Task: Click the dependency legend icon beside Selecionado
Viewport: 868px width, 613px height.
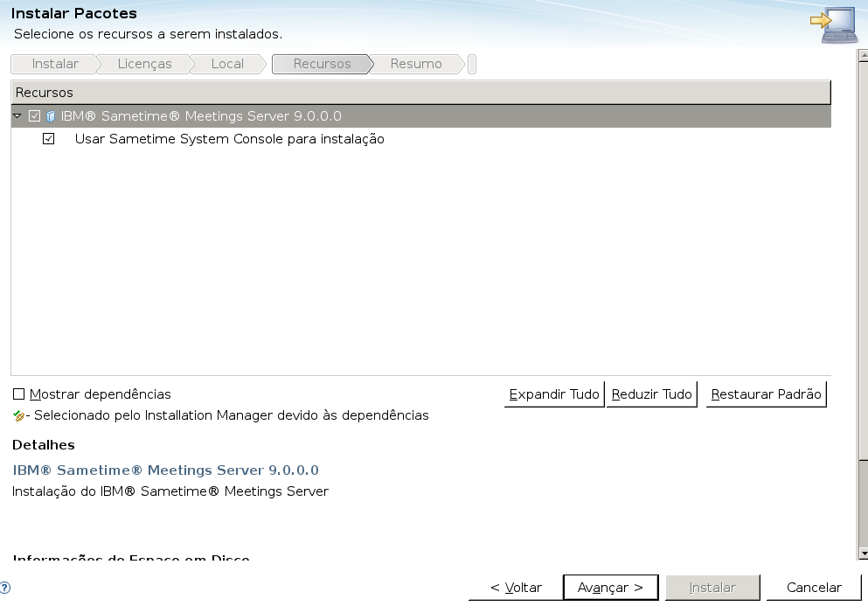Action: 19,416
